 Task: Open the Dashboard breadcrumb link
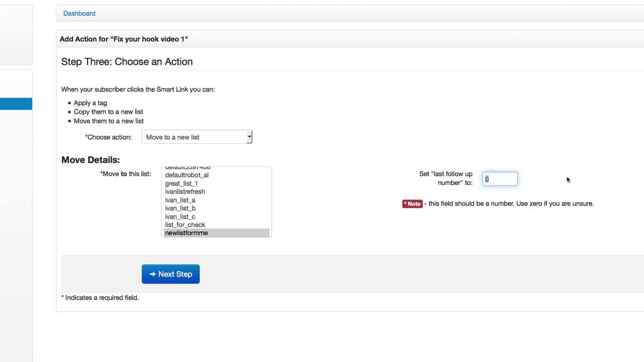pos(79,14)
